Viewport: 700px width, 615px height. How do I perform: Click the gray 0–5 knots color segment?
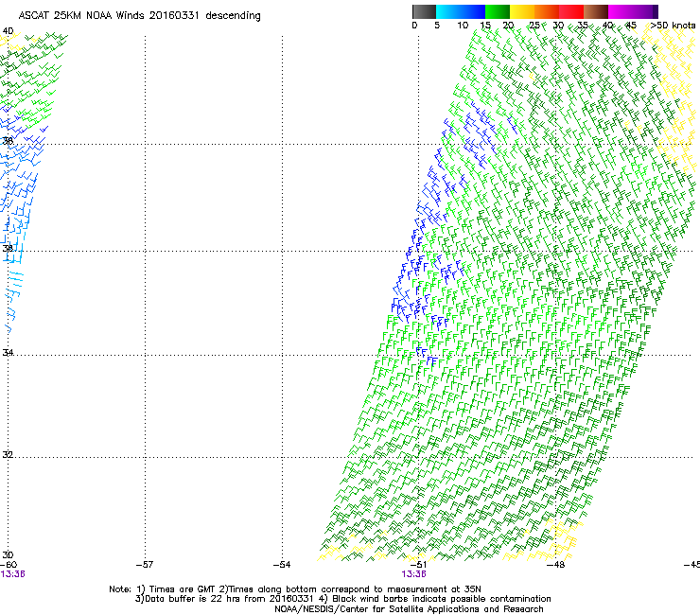[424, 11]
